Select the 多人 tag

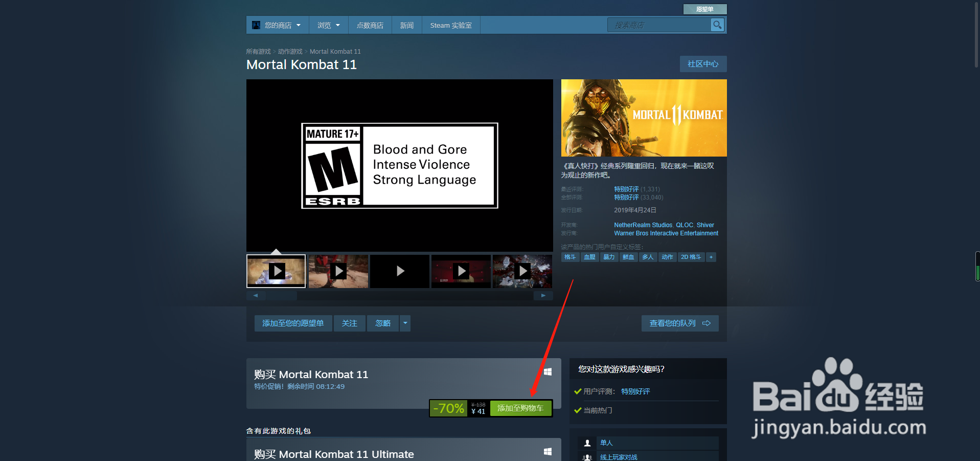pos(648,257)
